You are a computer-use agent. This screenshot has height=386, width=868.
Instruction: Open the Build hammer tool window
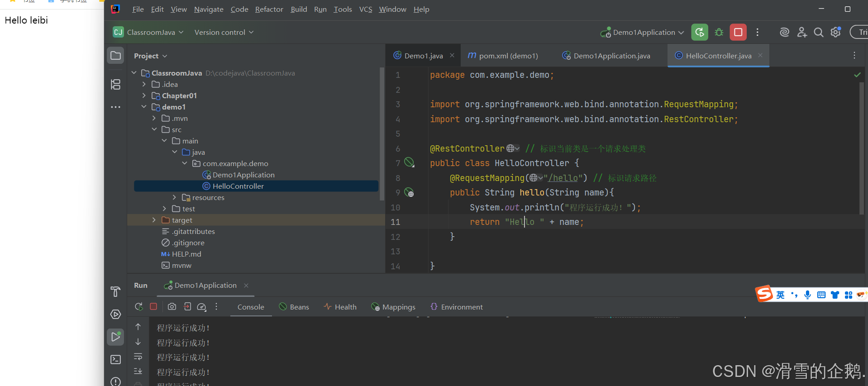pyautogui.click(x=116, y=291)
